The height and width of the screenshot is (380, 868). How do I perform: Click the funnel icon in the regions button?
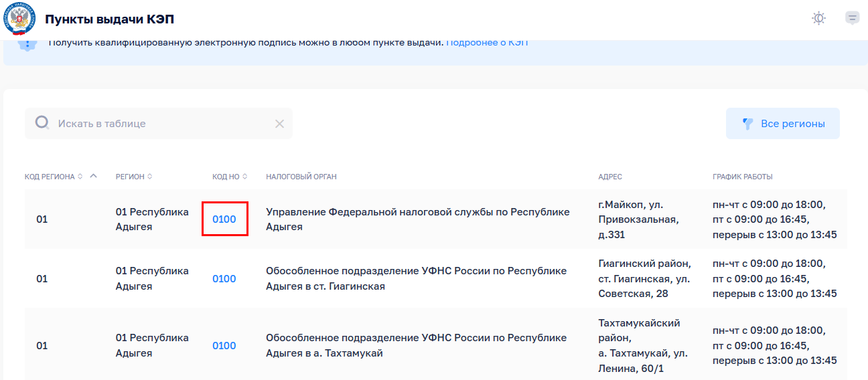(x=748, y=124)
